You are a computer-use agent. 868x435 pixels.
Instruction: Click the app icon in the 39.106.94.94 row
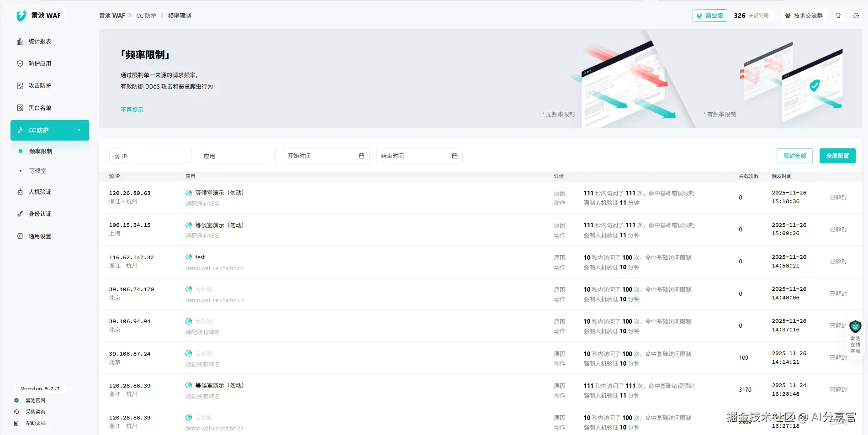click(189, 321)
